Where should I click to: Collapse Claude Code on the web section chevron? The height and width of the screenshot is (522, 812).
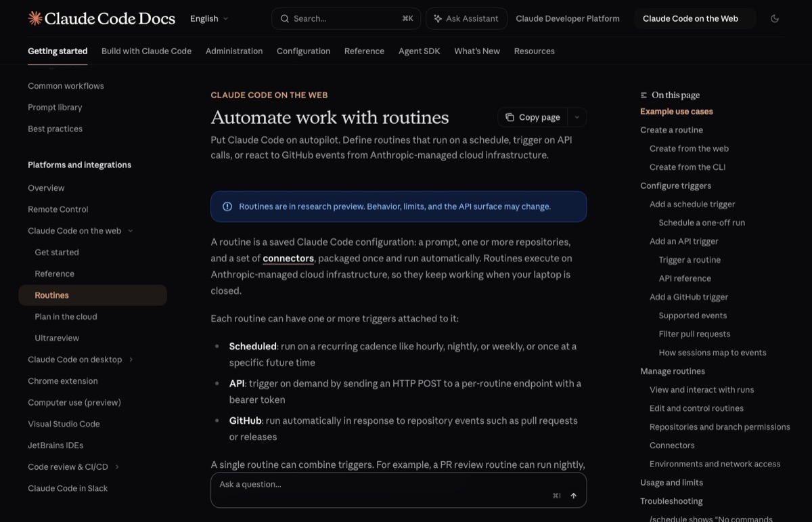[x=131, y=232]
